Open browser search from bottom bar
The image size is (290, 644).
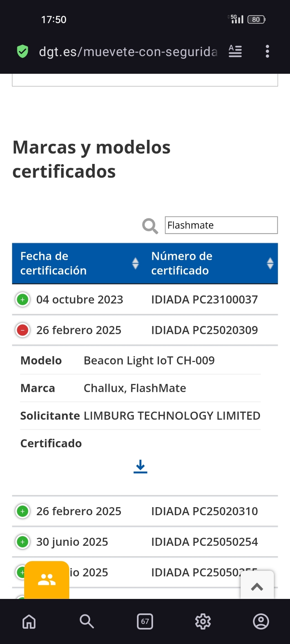pyautogui.click(x=87, y=621)
